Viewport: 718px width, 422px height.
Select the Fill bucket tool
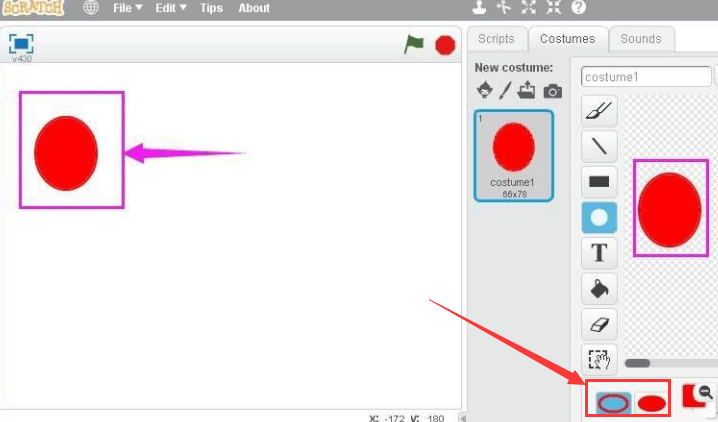pos(599,289)
